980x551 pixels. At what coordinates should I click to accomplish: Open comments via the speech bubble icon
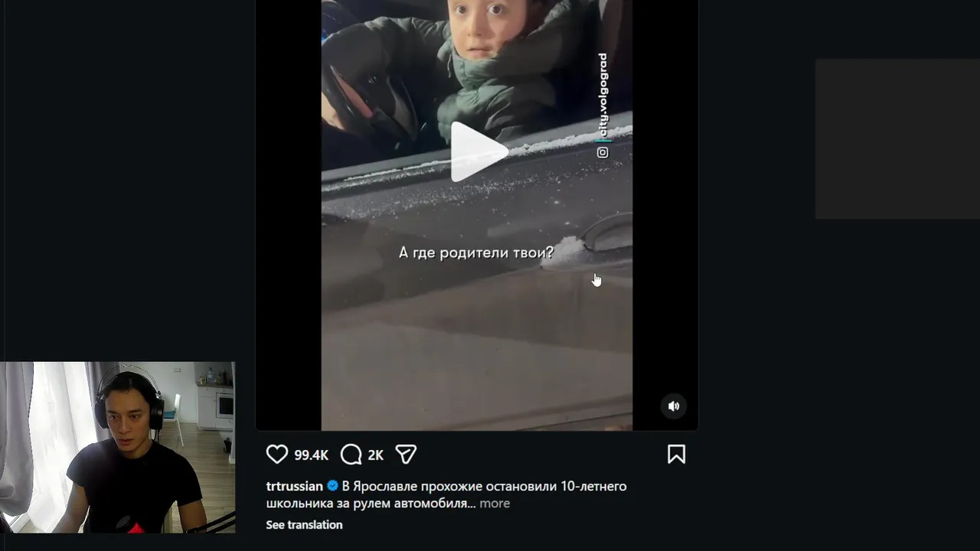click(x=351, y=455)
